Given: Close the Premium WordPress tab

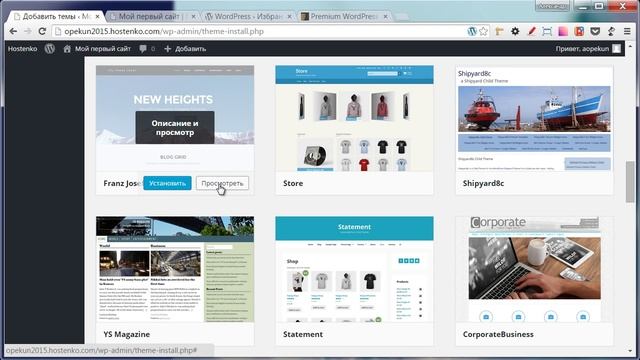Looking at the screenshot, I should pyautogui.click(x=385, y=17).
